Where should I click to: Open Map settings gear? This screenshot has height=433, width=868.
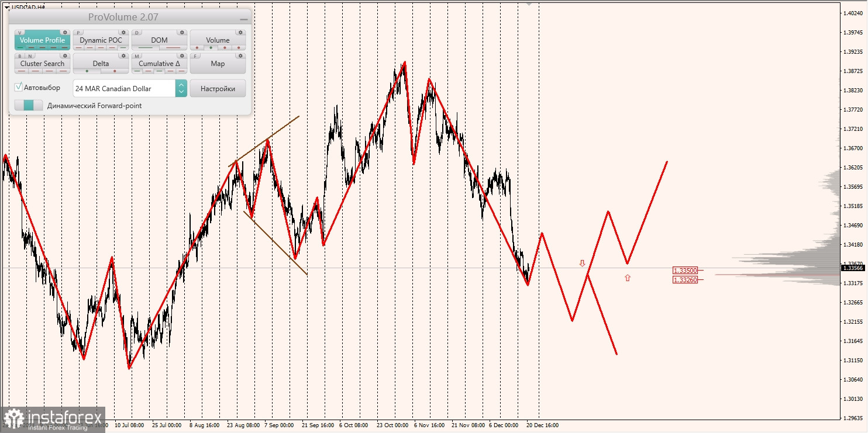pos(240,56)
